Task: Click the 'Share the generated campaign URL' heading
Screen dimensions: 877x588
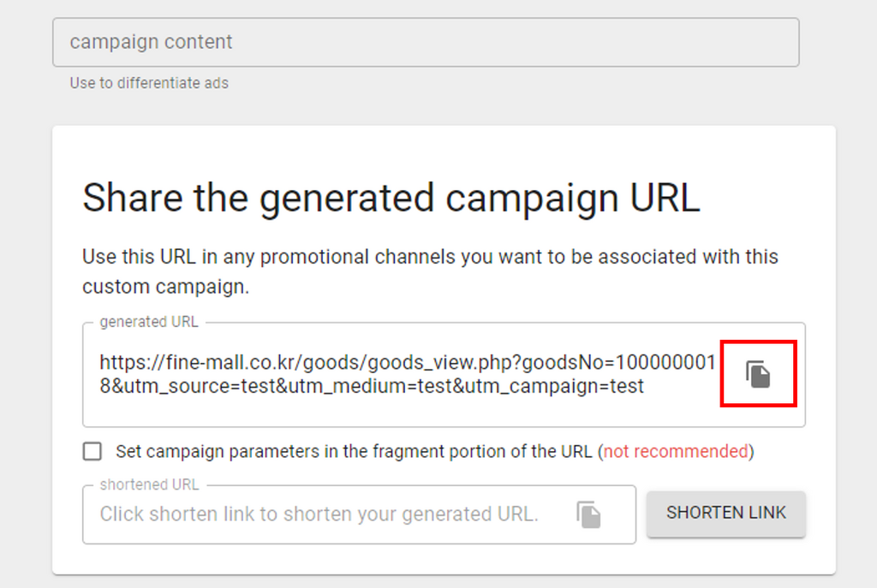Action: point(391,198)
